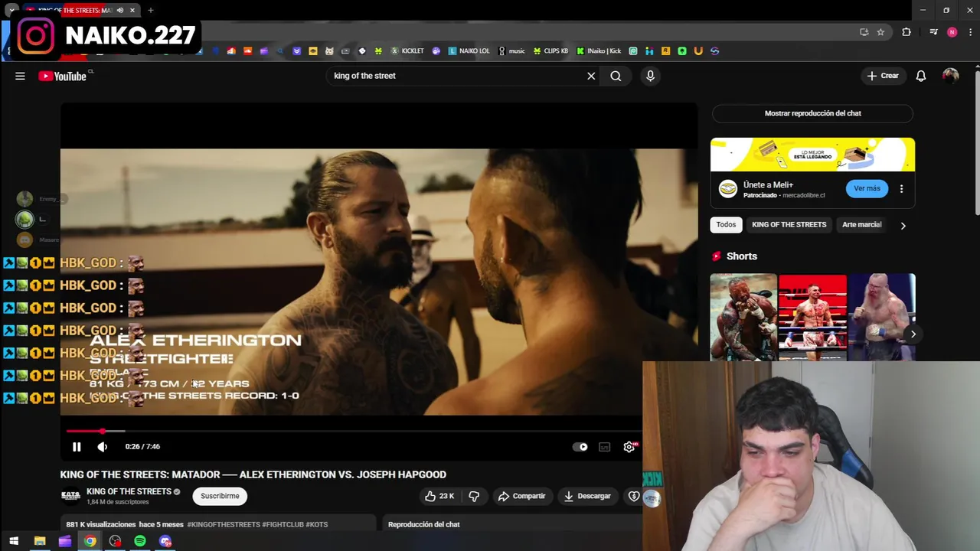
Task: Open the #KINGOFTHESTREETS hashtag
Action: coord(224,524)
